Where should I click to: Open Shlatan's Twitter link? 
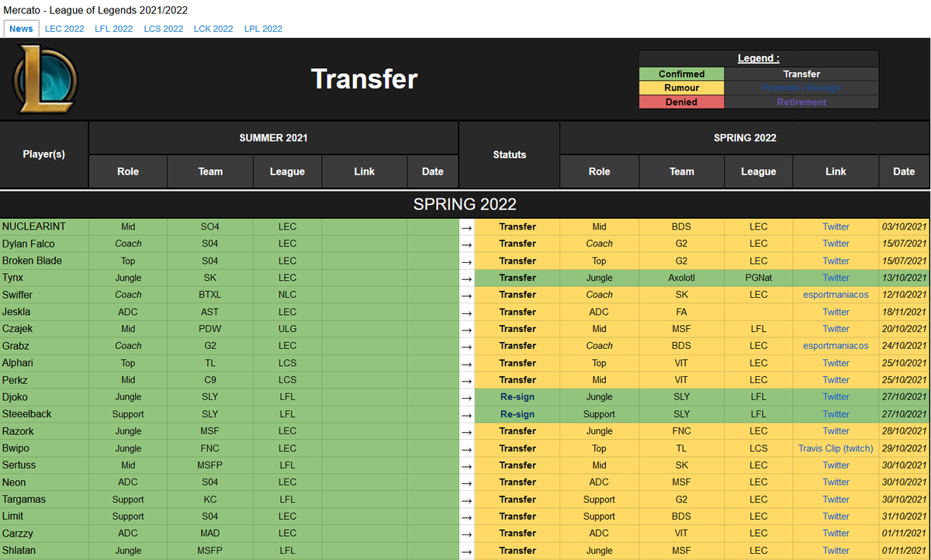(836, 551)
